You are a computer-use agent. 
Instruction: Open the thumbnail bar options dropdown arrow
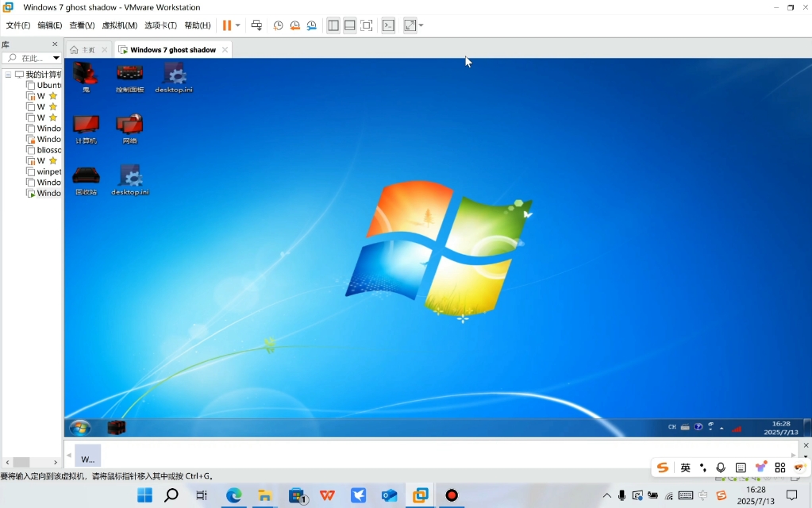[x=806, y=456]
